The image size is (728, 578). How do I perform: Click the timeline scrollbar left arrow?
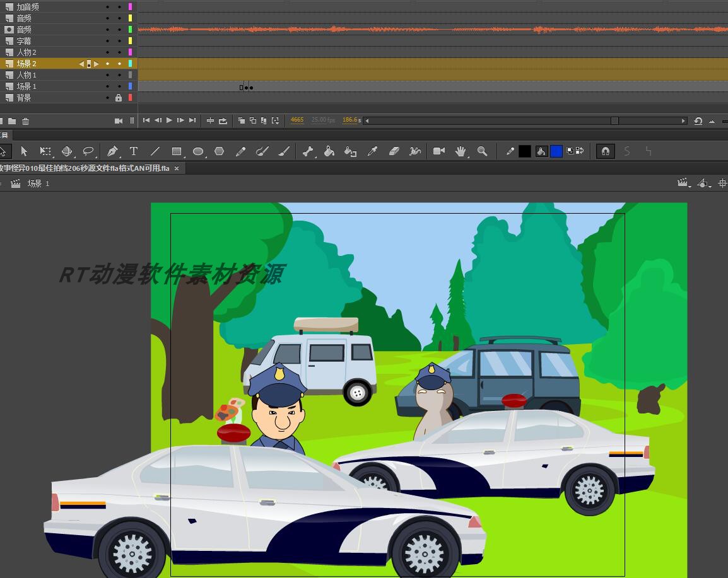[367, 120]
